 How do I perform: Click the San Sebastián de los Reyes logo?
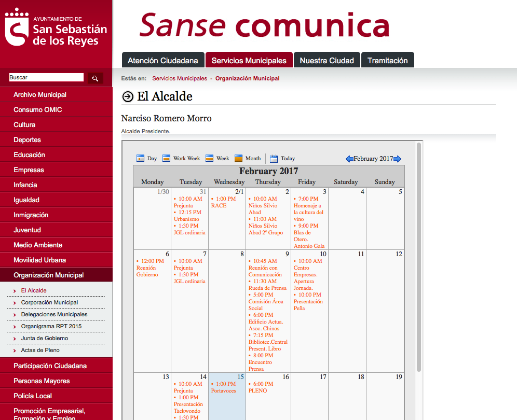coord(56,27)
